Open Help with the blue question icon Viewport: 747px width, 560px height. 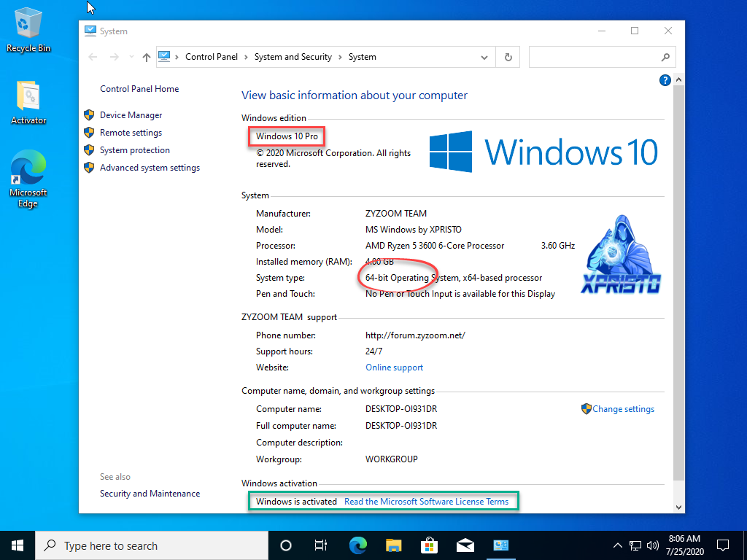tap(665, 80)
